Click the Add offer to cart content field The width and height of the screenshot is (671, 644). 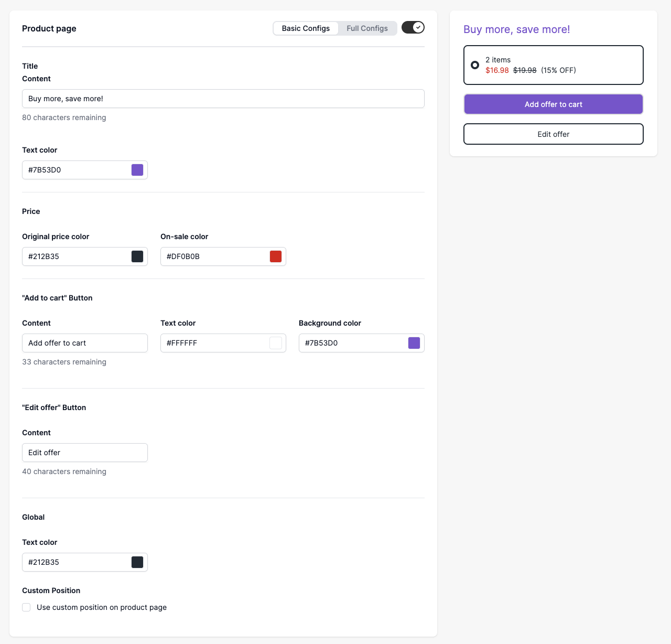85,343
